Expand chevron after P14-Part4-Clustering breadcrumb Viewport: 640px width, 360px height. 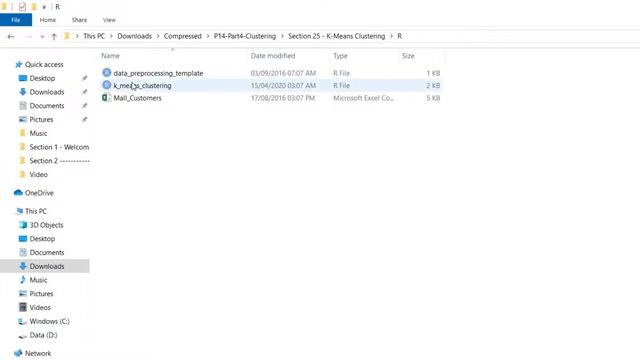click(x=282, y=36)
